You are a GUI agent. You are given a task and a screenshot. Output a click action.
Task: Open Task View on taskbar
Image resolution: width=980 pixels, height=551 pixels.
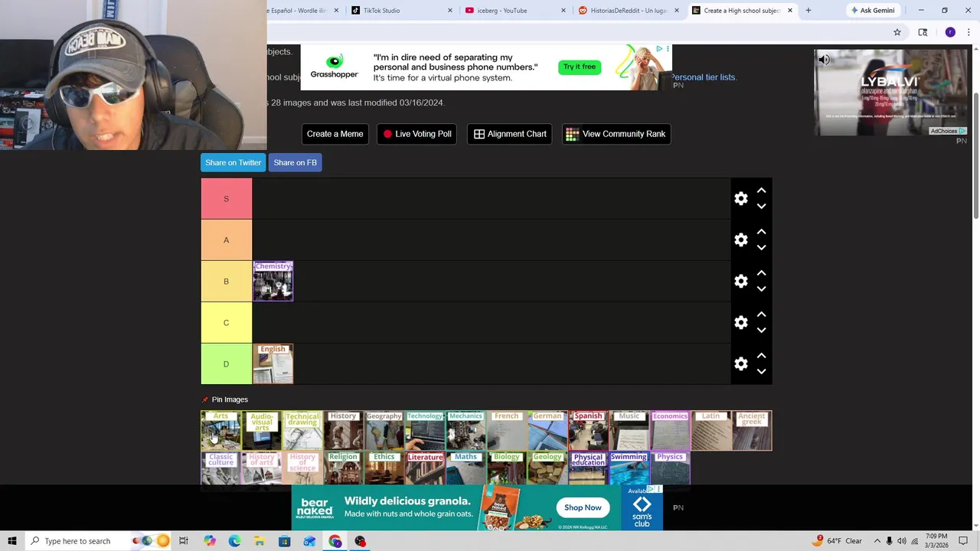point(184,541)
